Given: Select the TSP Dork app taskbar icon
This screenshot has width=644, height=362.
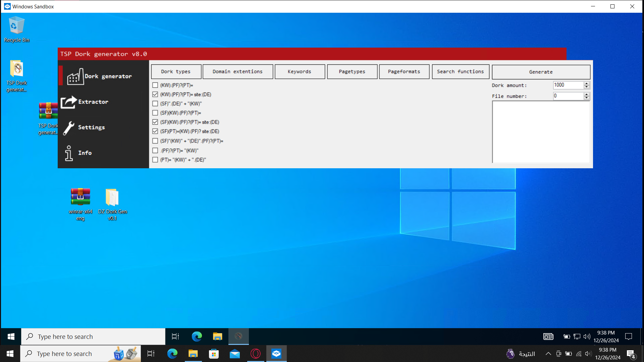Looking at the screenshot, I should (x=238, y=337).
